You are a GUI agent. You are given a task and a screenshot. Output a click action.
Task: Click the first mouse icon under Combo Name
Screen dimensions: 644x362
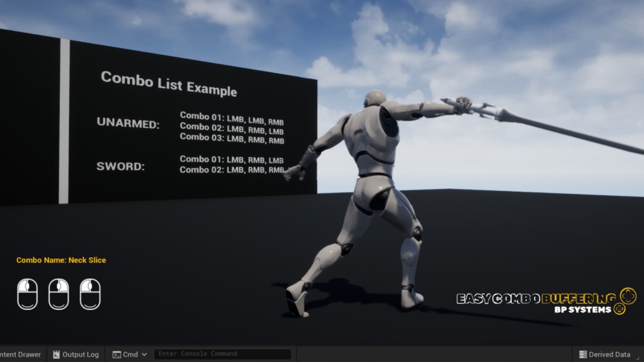pyautogui.click(x=28, y=294)
